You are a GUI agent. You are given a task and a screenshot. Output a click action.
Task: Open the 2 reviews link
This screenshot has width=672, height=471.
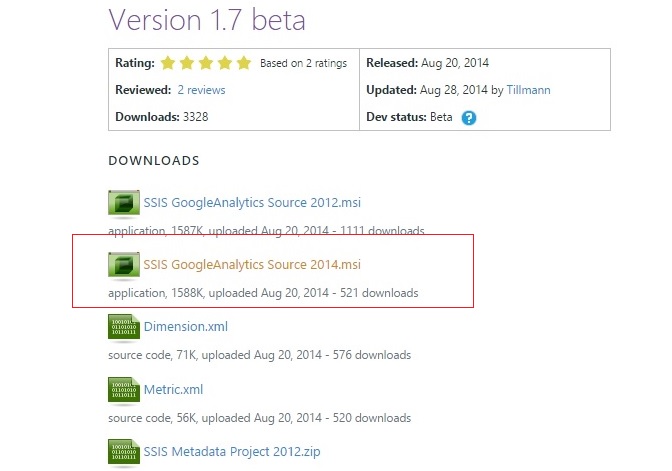(201, 90)
